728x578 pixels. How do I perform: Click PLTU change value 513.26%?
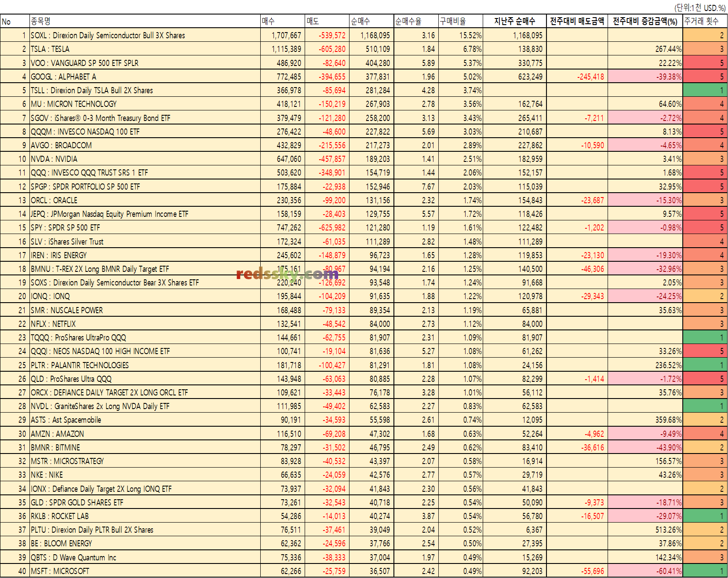(668, 530)
